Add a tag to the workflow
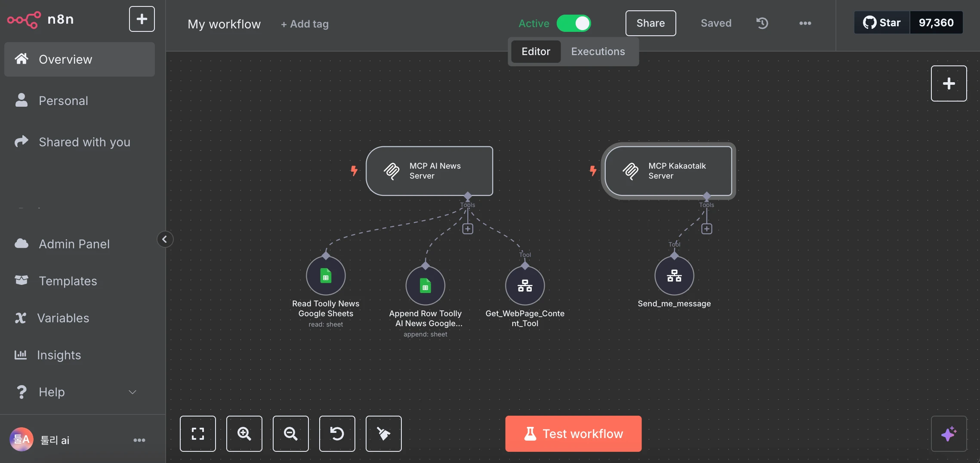This screenshot has height=463, width=980. [x=305, y=24]
